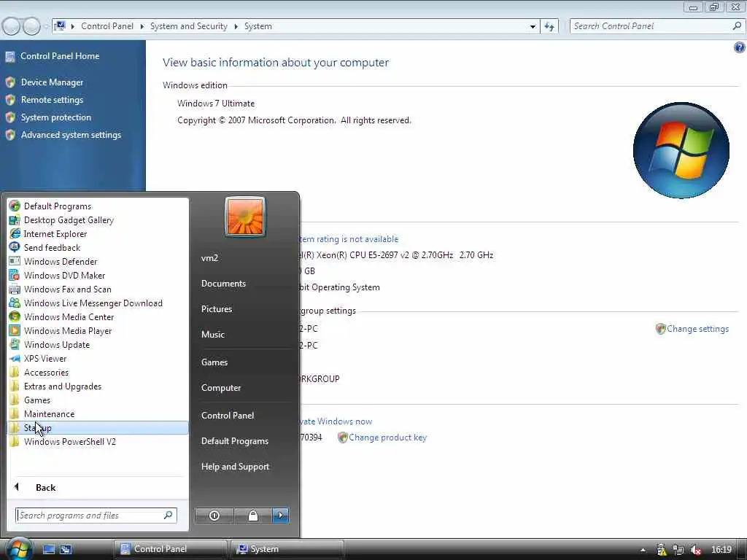
Task: Open Default Programs in right pane
Action: point(235,441)
